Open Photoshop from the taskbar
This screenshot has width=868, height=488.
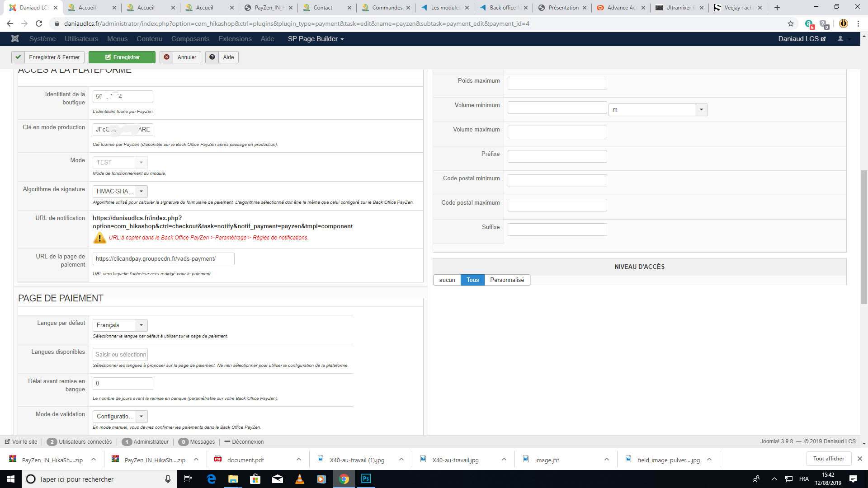[x=366, y=479]
